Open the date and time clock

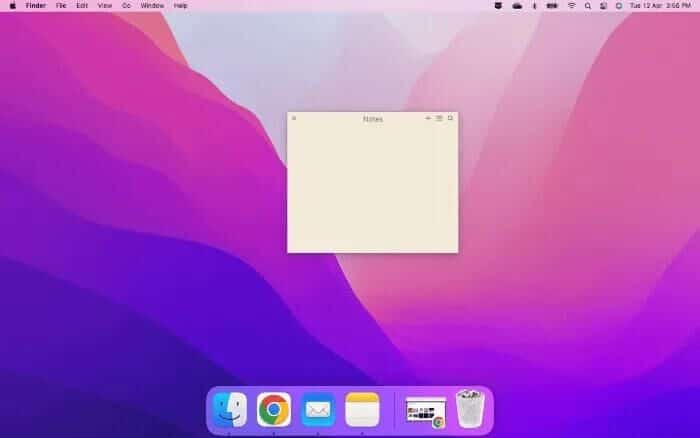coord(660,6)
